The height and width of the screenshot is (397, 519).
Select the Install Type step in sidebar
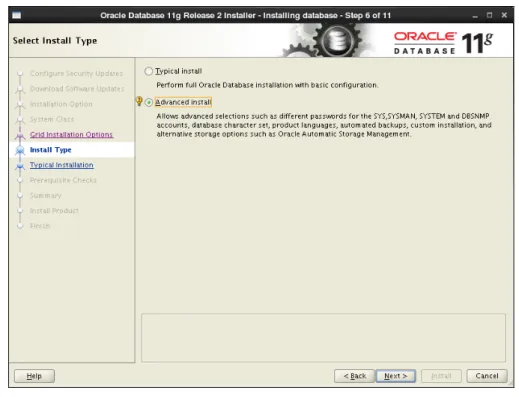[x=51, y=150]
